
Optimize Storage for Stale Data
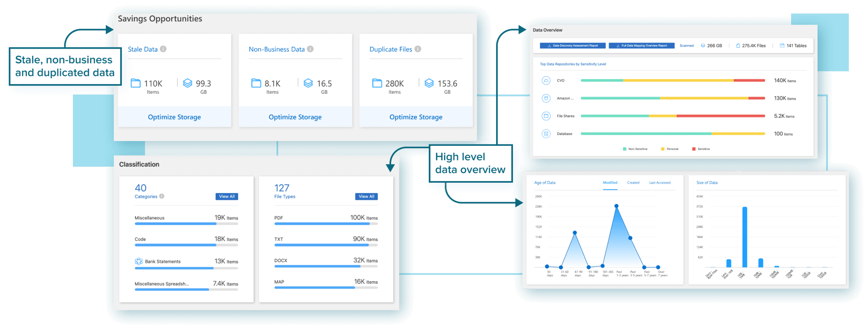(174, 117)
